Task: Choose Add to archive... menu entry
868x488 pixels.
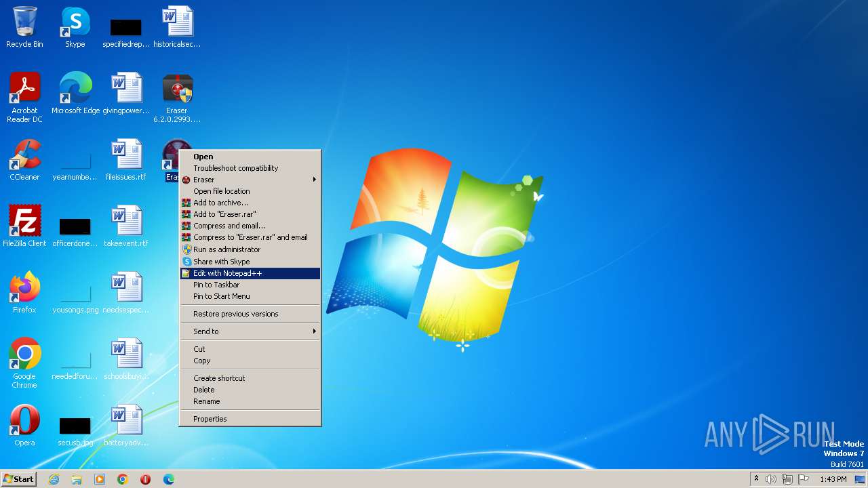Action: pyautogui.click(x=250, y=203)
